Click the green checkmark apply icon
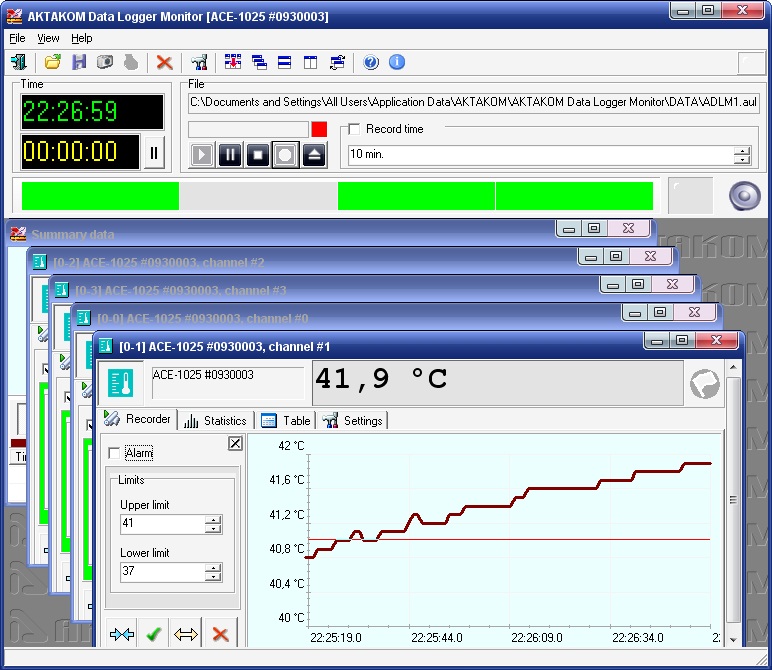 pyautogui.click(x=153, y=634)
